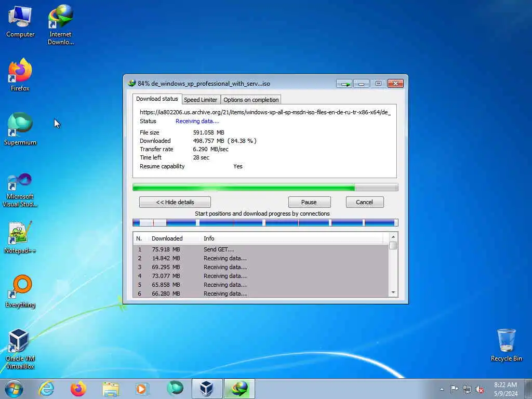532x399 pixels.
Task: Open the Windows Start menu orb
Action: (x=14, y=389)
